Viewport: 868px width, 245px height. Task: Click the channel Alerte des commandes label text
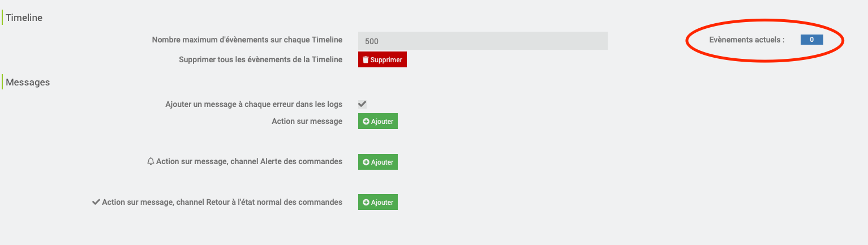[x=249, y=162]
